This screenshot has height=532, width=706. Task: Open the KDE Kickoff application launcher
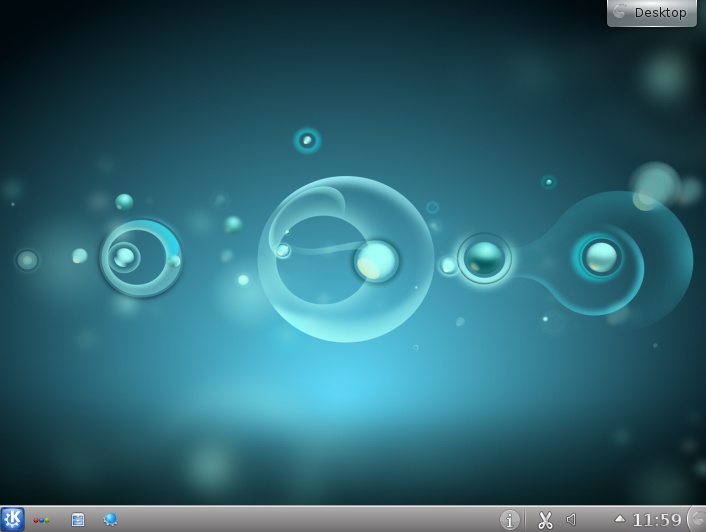click(x=12, y=519)
